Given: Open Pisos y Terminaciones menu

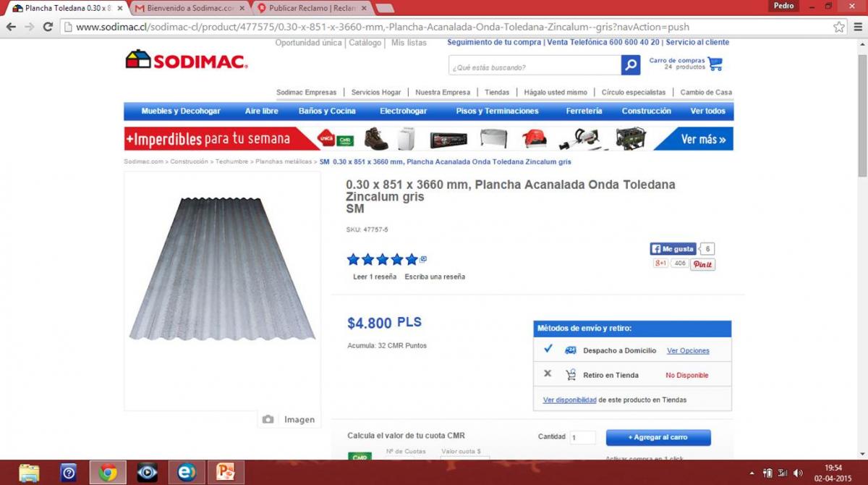Looking at the screenshot, I should 498,111.
